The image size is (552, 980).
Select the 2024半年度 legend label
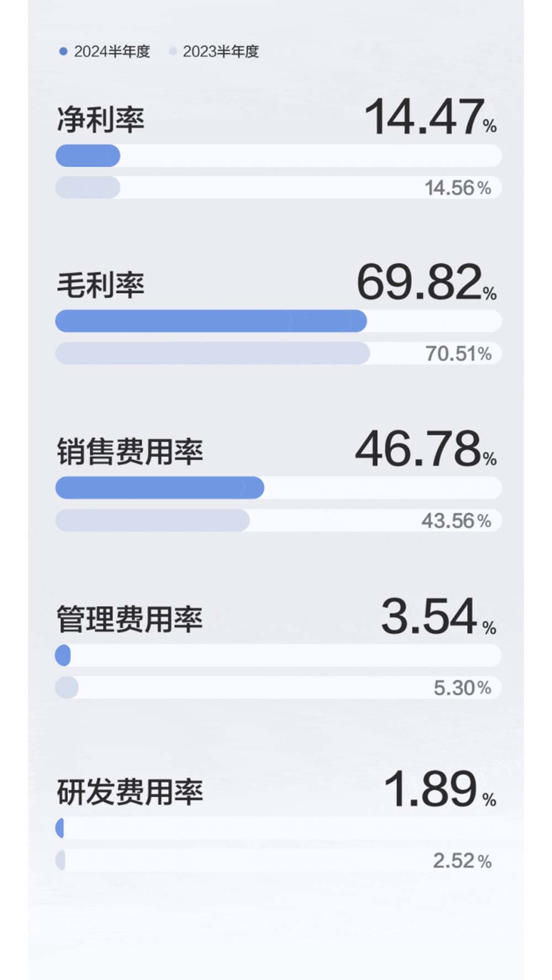coord(112,51)
